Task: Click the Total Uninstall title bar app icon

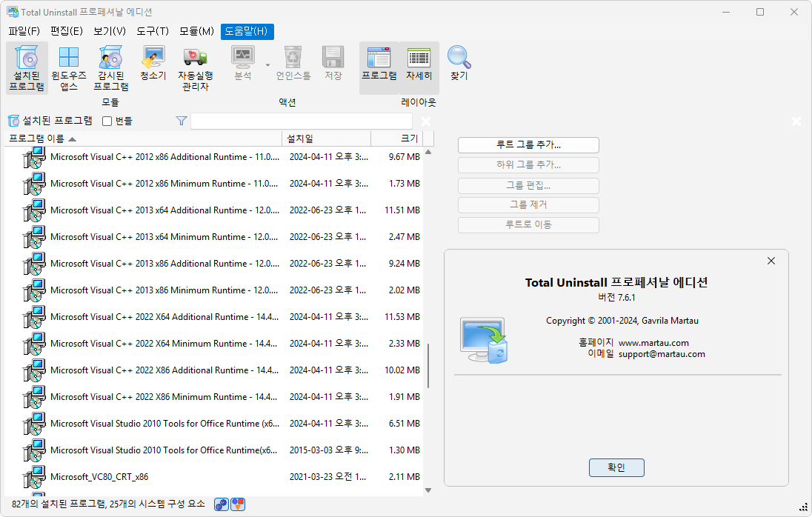Action: point(13,11)
